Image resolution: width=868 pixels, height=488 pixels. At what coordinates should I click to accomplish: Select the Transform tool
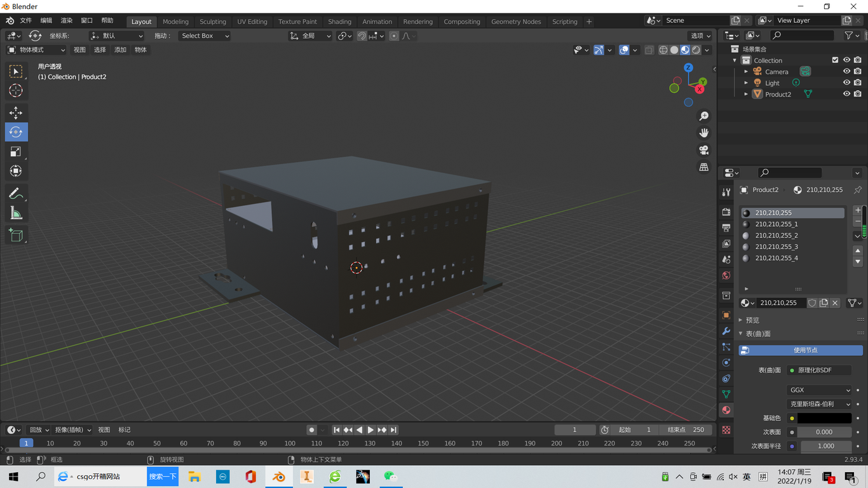16,171
